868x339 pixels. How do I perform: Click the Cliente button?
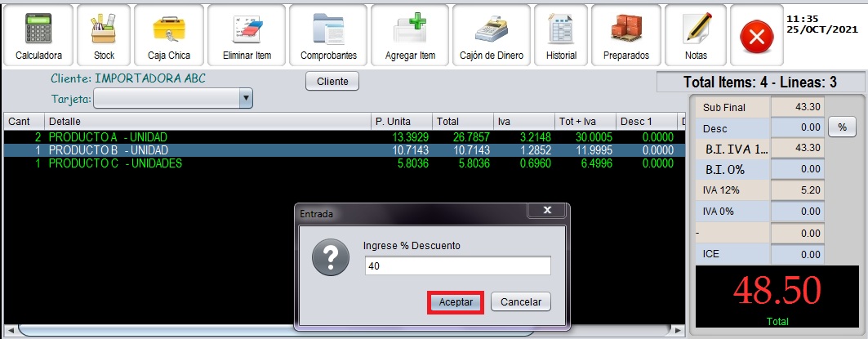[332, 81]
